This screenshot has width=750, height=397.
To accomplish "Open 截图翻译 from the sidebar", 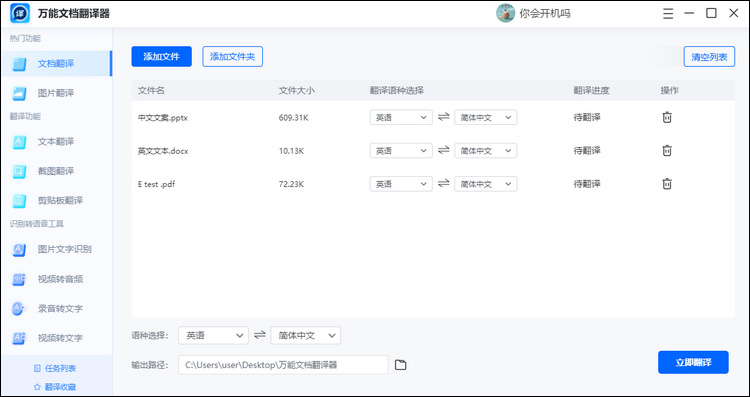I will point(56,171).
